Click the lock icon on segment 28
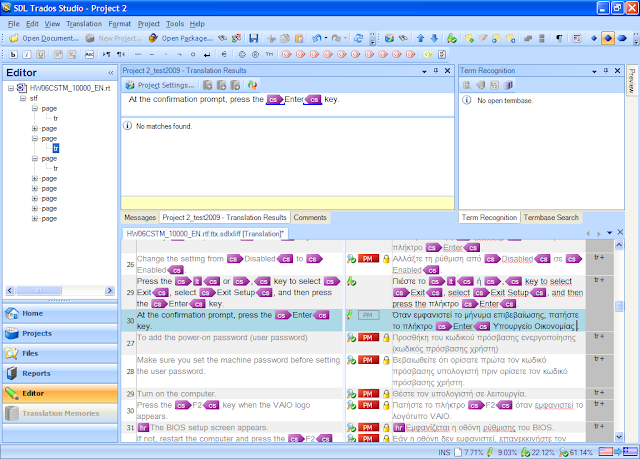The width and height of the screenshot is (640, 459). pos(386,360)
